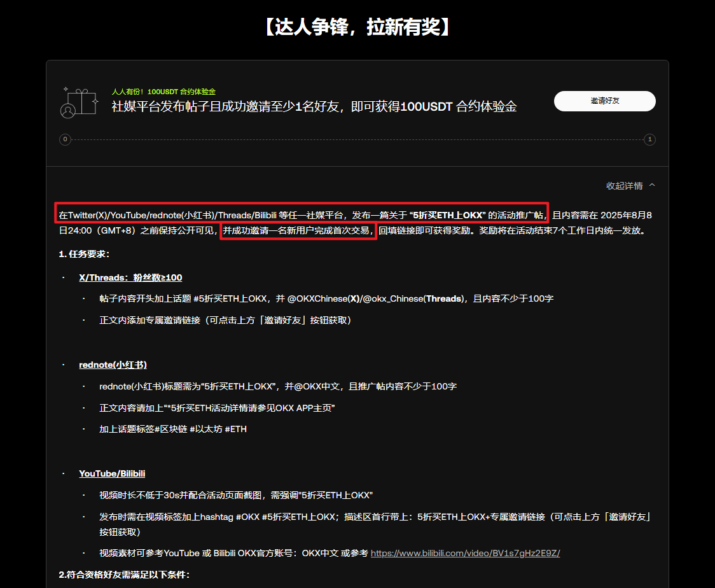This screenshot has height=588, width=715.
Task: Click the "5折买ETH上OKX" bold phrase in intro
Action: pos(448,215)
